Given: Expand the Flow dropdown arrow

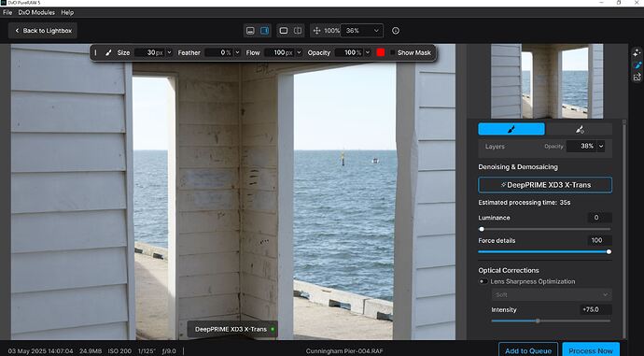Looking at the screenshot, I should click(x=299, y=52).
